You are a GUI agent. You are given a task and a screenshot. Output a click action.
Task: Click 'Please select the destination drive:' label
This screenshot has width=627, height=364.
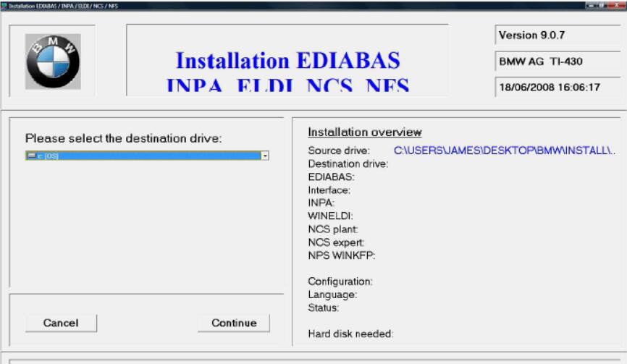[124, 138]
